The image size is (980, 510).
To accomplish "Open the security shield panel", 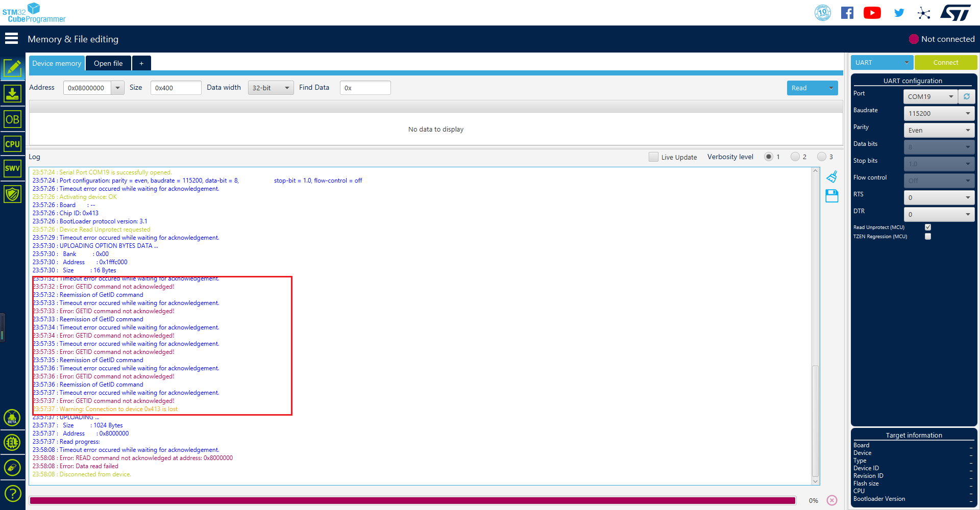I will (12, 194).
